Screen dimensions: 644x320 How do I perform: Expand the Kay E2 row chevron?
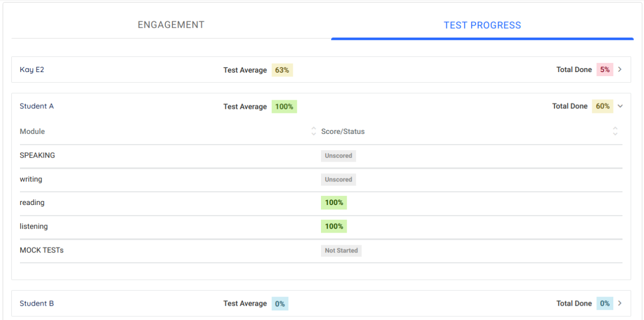tap(620, 70)
